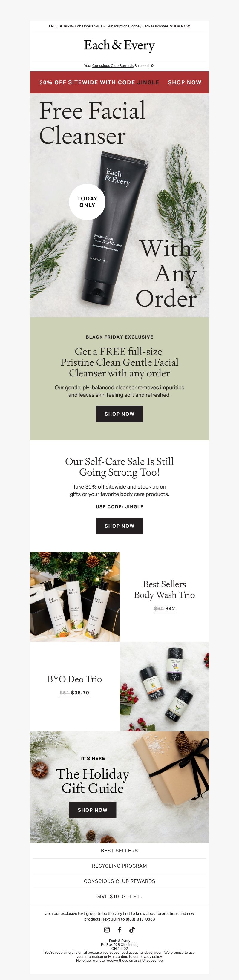Open the Facebook icon in the footer

(119, 930)
